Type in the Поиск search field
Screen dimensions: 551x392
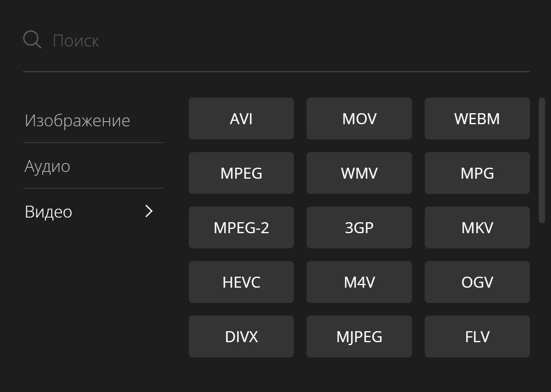tap(253, 41)
